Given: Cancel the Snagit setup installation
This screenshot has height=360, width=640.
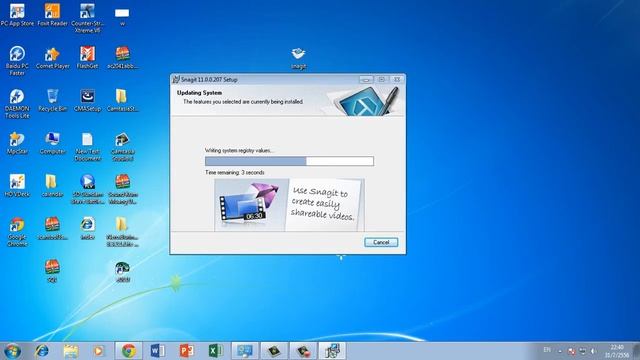Looking at the screenshot, I should 381,242.
